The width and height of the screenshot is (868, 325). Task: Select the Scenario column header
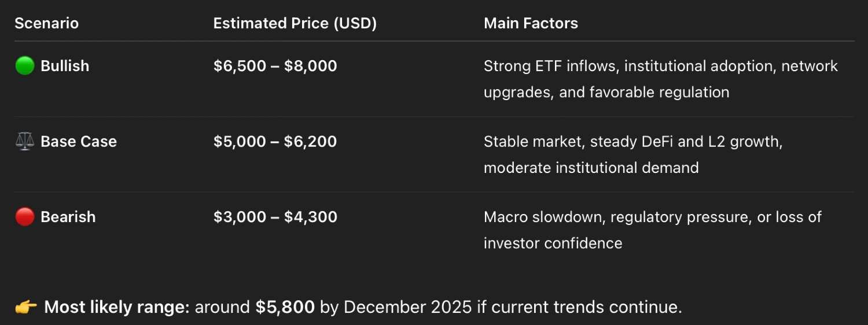(46, 24)
